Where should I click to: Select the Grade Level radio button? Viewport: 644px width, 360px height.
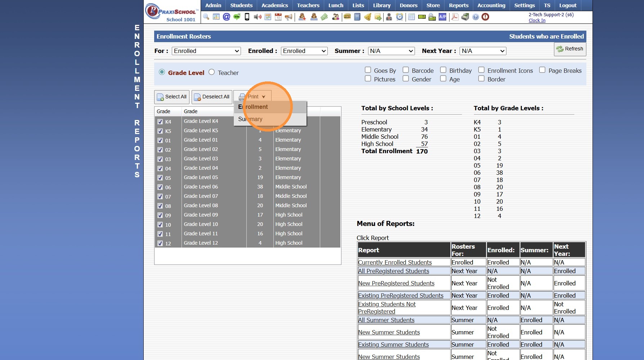coord(162,72)
